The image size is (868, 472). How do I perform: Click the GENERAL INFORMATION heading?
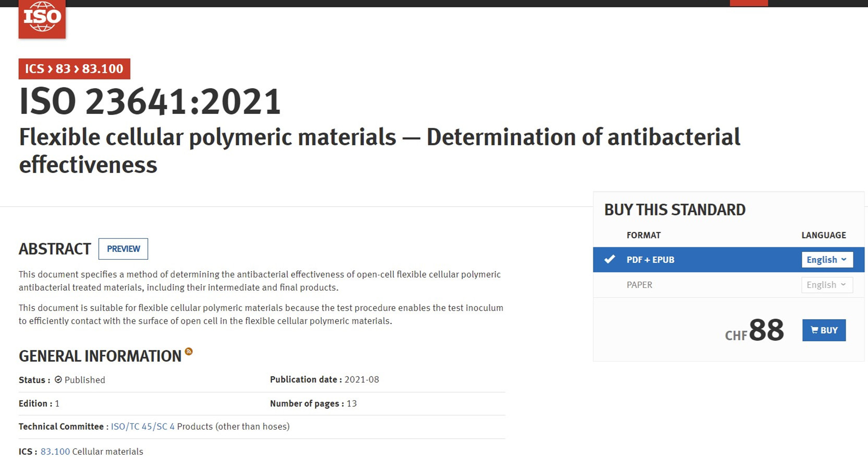click(x=100, y=356)
